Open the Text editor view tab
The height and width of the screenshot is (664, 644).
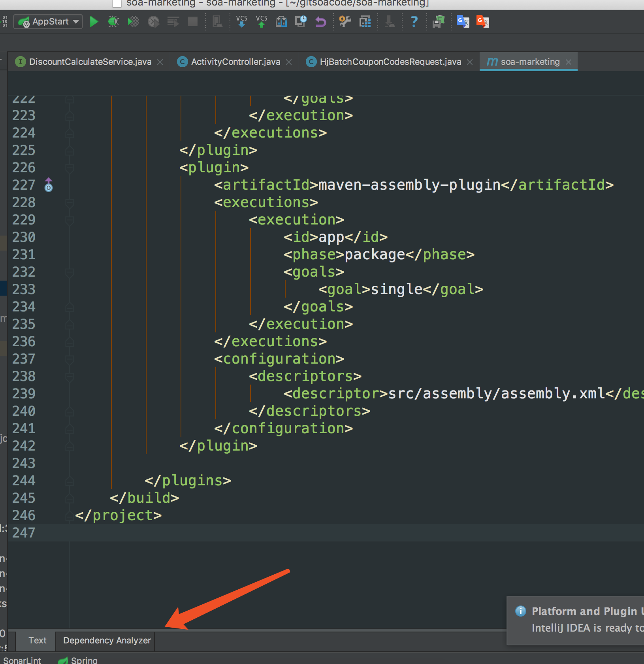point(37,640)
